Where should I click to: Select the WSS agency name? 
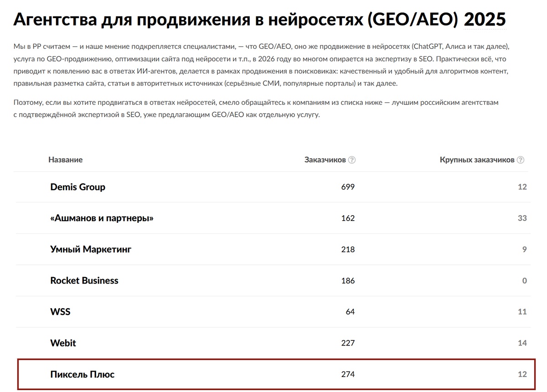coord(60,312)
